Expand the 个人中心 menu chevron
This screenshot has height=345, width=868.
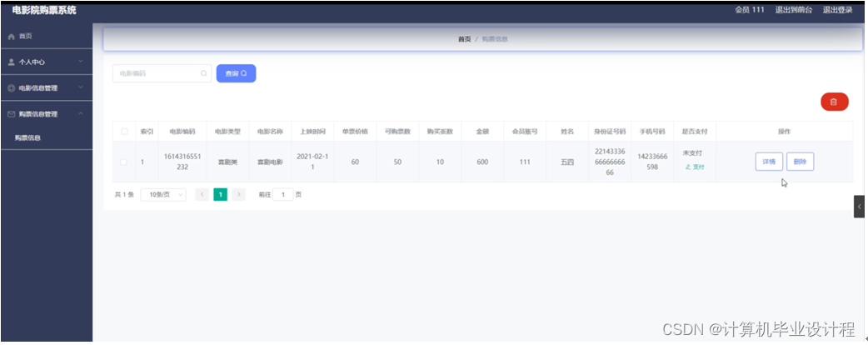point(81,62)
